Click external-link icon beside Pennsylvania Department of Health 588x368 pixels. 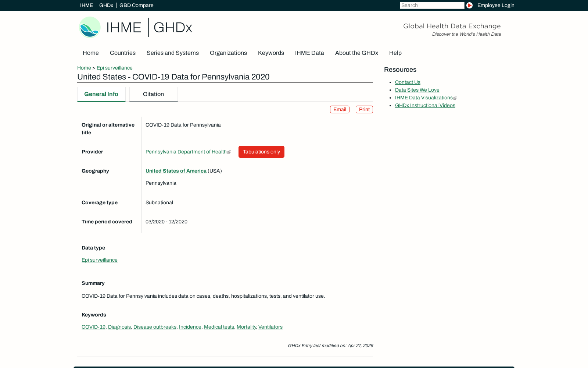click(x=229, y=152)
